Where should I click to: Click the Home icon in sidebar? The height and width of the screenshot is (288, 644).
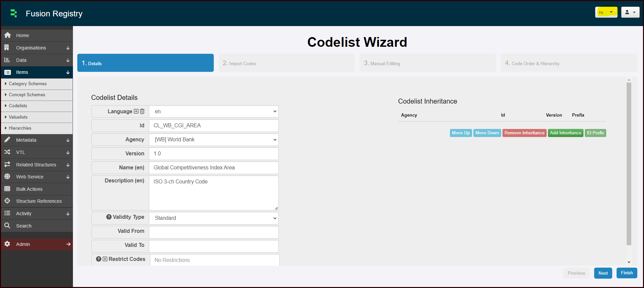[x=8, y=35]
